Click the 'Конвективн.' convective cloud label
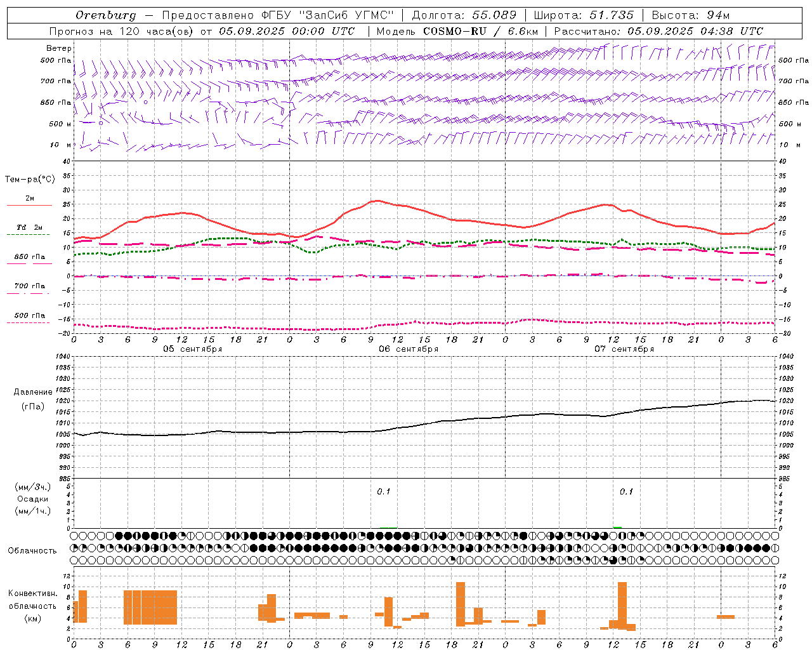812x650 pixels. [x=33, y=594]
